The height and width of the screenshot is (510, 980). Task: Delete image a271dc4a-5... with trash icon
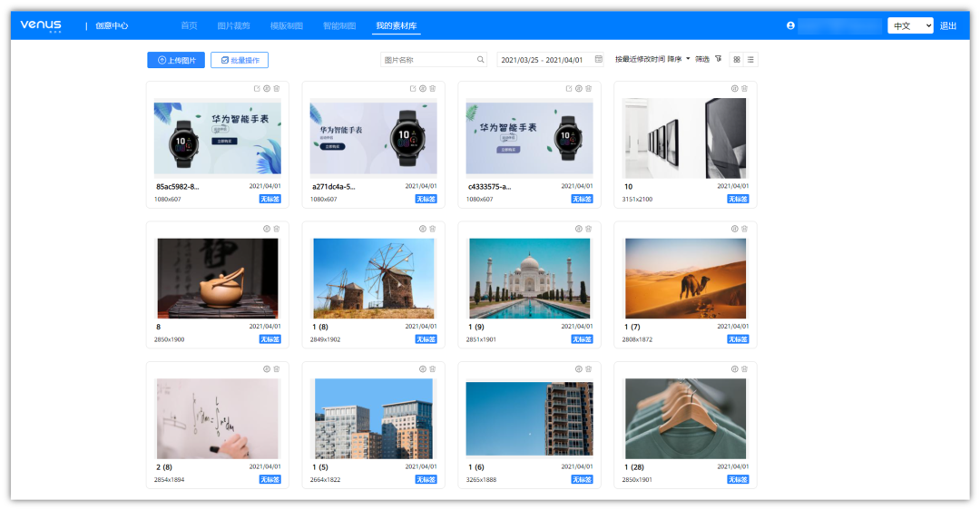coord(433,89)
